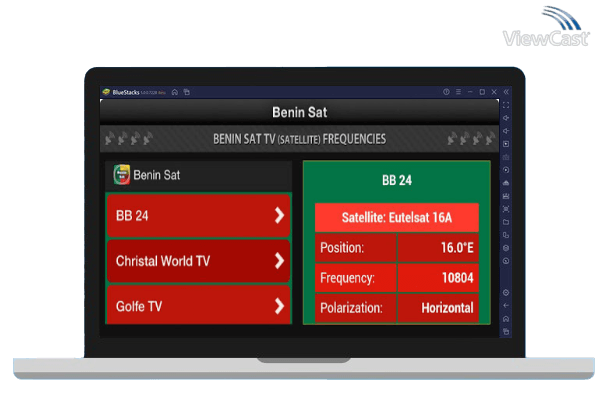The image size is (602, 414).
Task: Open the BB 24 channel row
Action: [198, 215]
